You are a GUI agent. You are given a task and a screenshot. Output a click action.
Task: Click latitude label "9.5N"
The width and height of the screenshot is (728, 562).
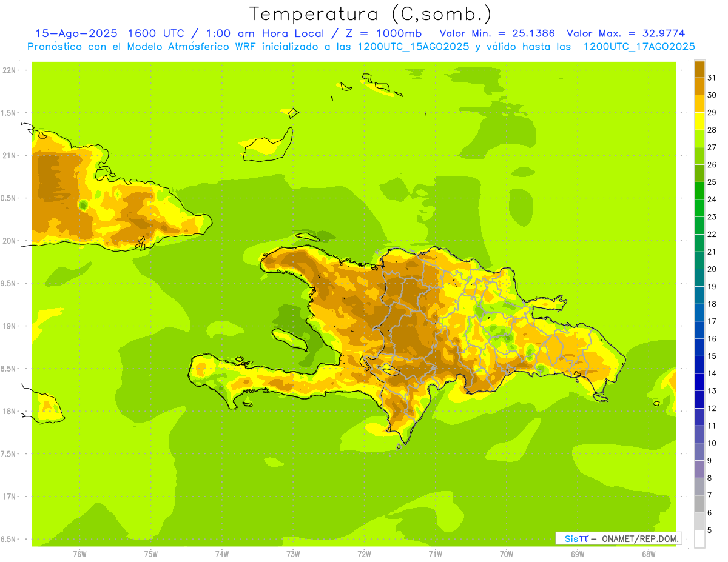(x=8, y=283)
